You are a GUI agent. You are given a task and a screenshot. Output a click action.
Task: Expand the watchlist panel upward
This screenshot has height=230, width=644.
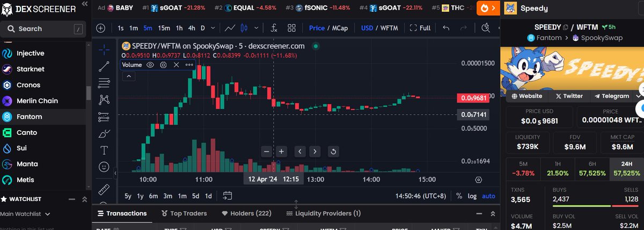pos(84,199)
